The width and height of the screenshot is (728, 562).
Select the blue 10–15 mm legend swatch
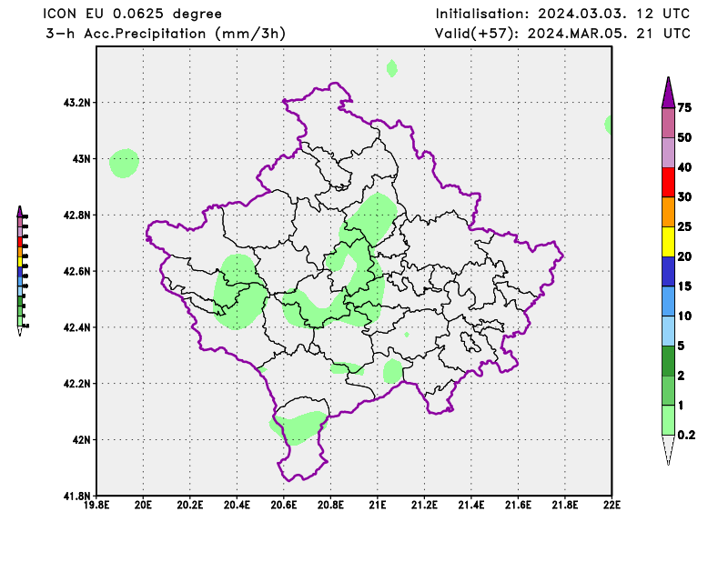pyautogui.click(x=668, y=301)
